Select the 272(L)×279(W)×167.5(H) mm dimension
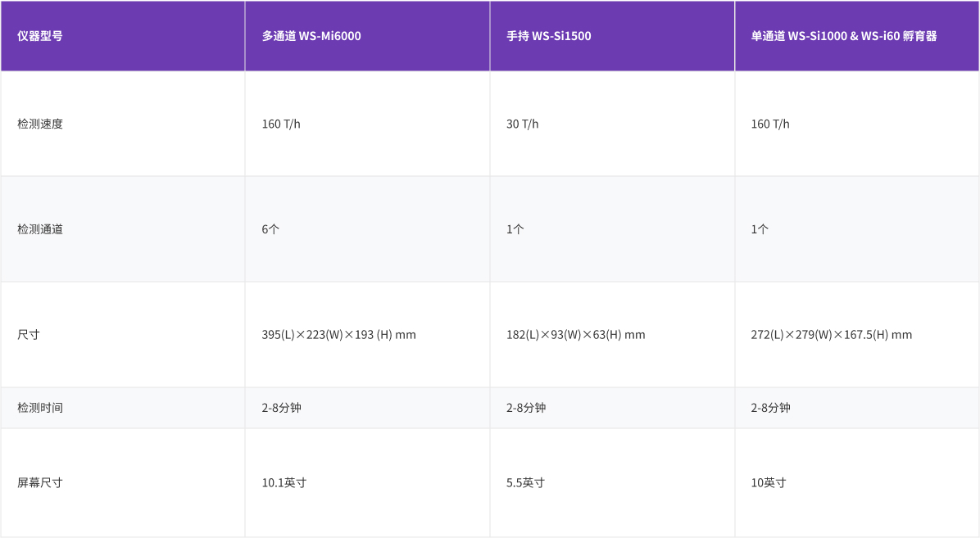980x538 pixels. [831, 335]
